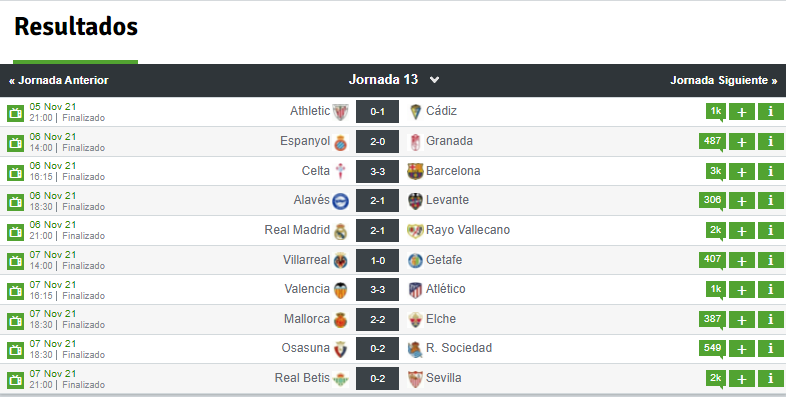
Task: Click the Barcelona club crest
Action: coord(415,171)
